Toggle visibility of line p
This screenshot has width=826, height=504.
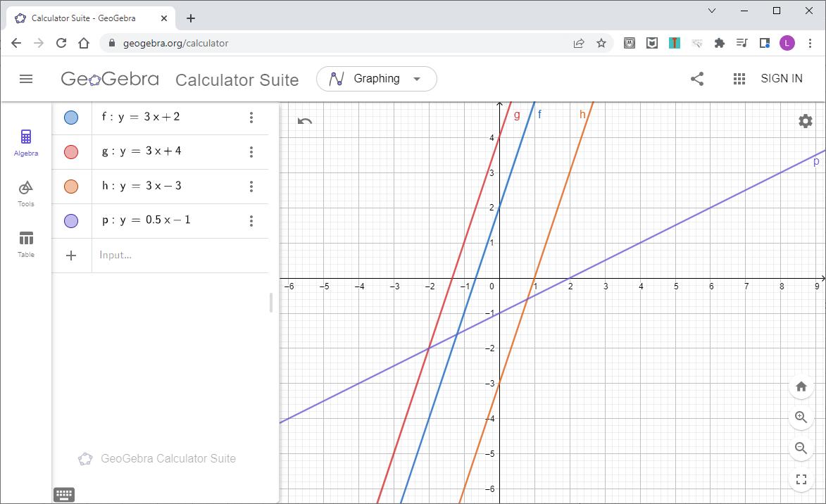click(71, 221)
